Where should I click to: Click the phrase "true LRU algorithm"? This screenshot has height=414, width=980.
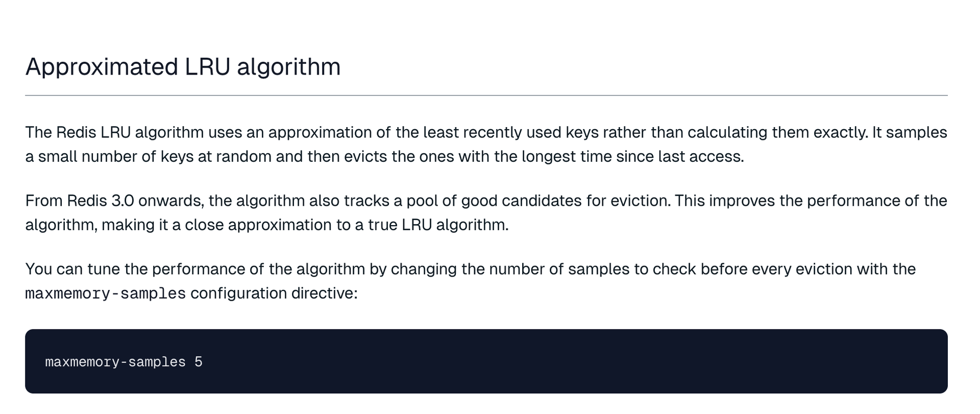tap(438, 225)
